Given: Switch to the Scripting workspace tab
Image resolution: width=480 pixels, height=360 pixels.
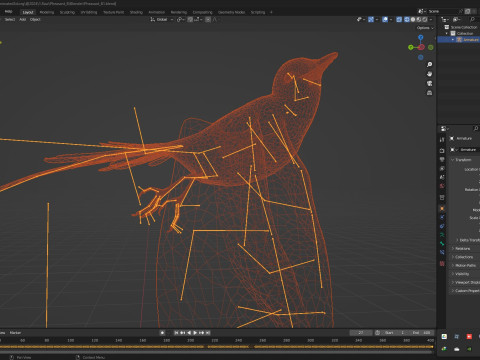Looking at the screenshot, I should pyautogui.click(x=258, y=12).
